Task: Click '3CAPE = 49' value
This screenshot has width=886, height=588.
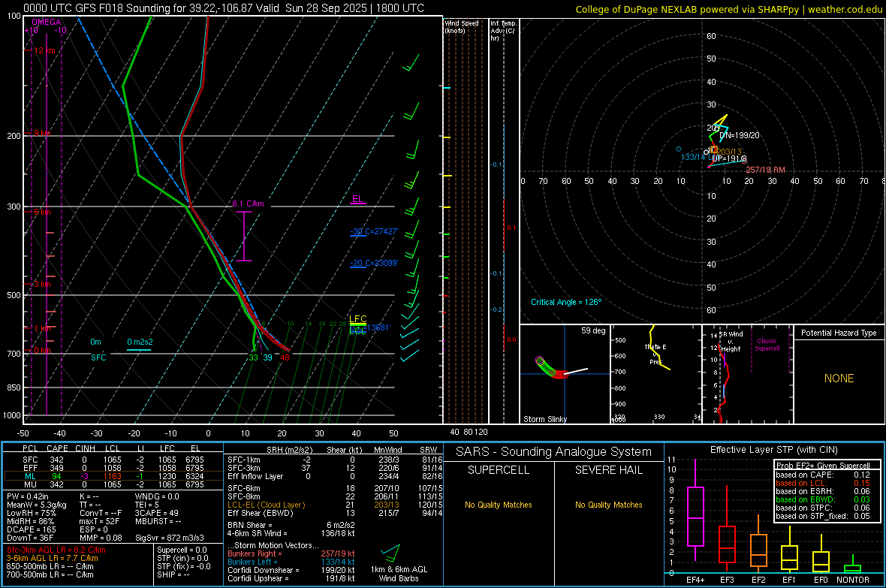Action: point(156,513)
